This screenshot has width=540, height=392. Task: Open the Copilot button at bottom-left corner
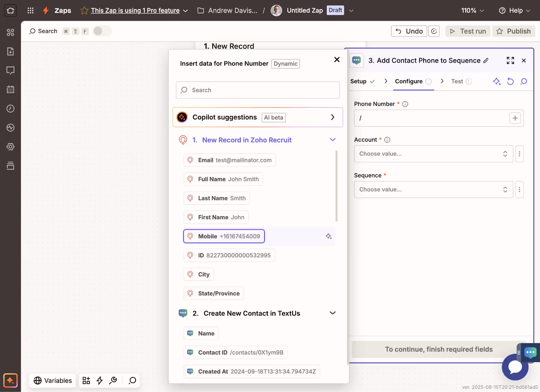tap(10, 381)
